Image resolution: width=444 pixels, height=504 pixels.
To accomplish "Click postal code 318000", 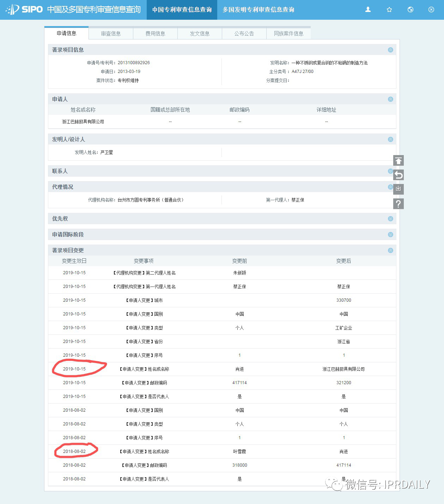I will click(239, 465).
